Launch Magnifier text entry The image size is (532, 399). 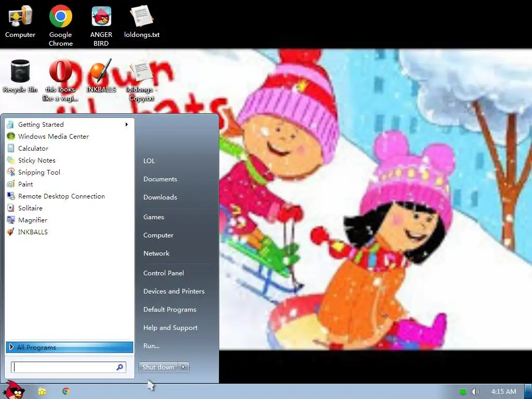click(33, 220)
